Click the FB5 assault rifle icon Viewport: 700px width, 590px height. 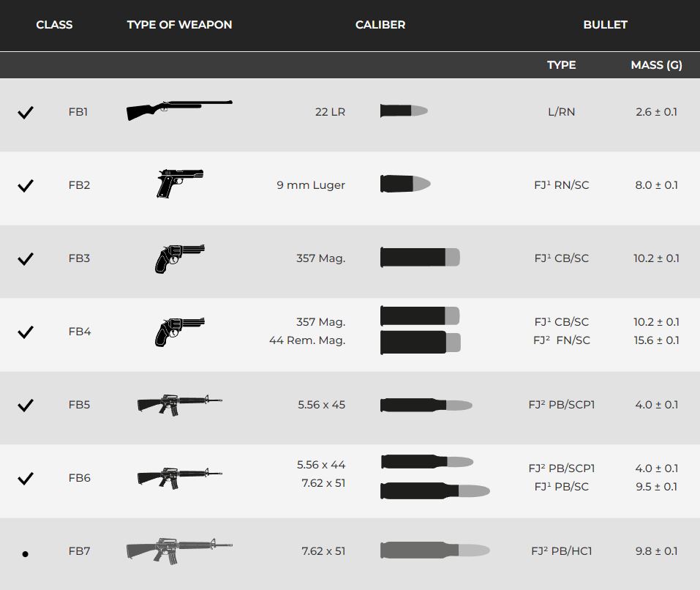click(x=179, y=405)
